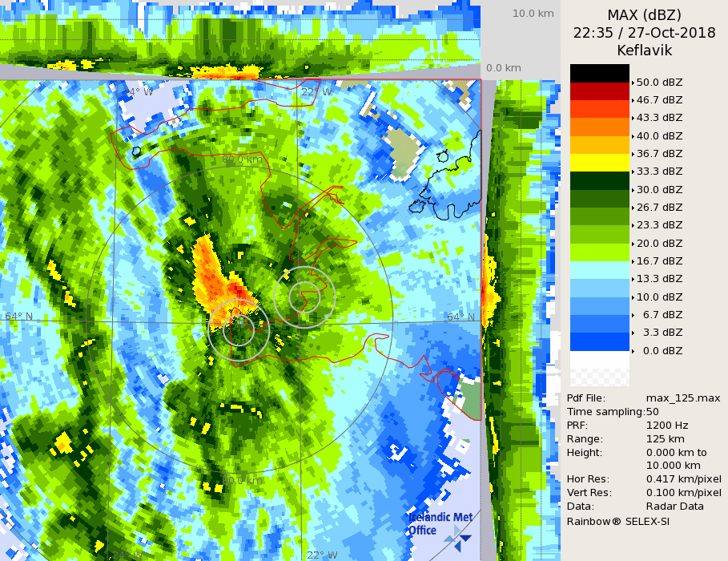Click the orange 40.0 dBZ legend swatch
728x561 pixels.
pos(599,127)
